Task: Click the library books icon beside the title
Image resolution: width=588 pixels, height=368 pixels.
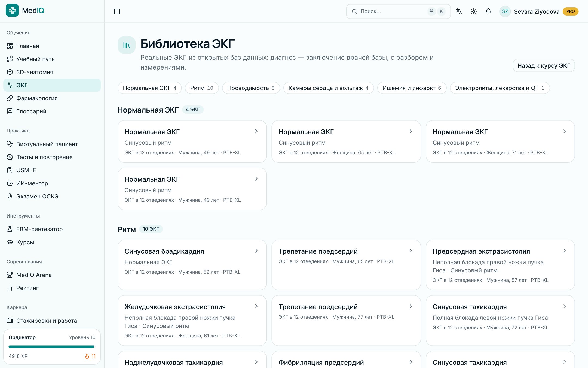Action: (127, 45)
